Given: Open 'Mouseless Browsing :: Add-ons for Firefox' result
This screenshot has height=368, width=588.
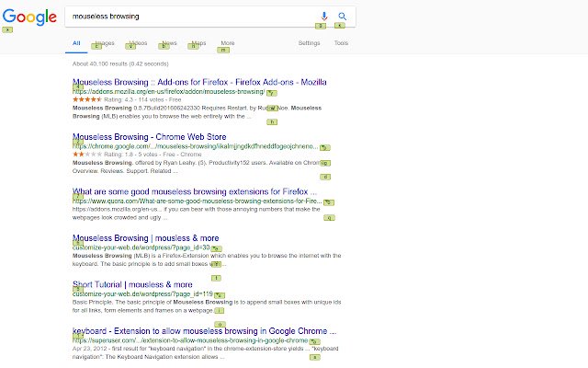Looking at the screenshot, I should pyautogui.click(x=199, y=82).
